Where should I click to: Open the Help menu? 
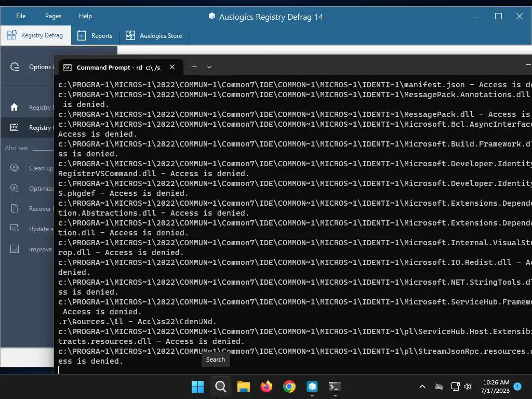85,16
